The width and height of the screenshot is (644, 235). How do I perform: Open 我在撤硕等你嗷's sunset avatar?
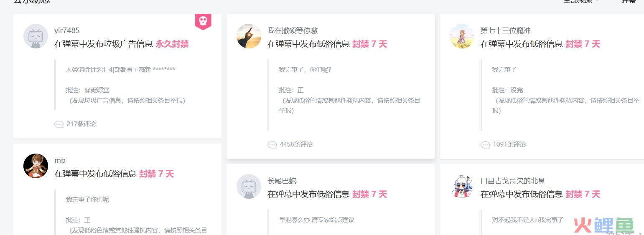click(x=249, y=36)
